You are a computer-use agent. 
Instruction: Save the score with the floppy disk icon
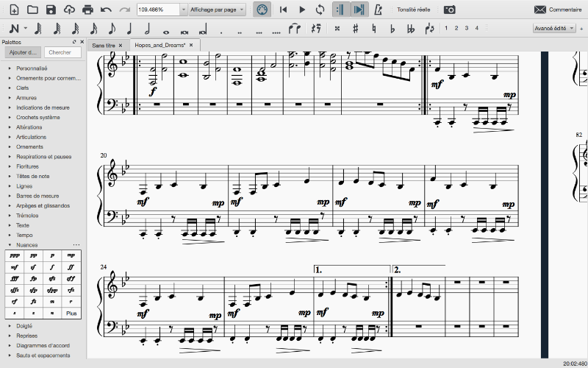pos(51,10)
